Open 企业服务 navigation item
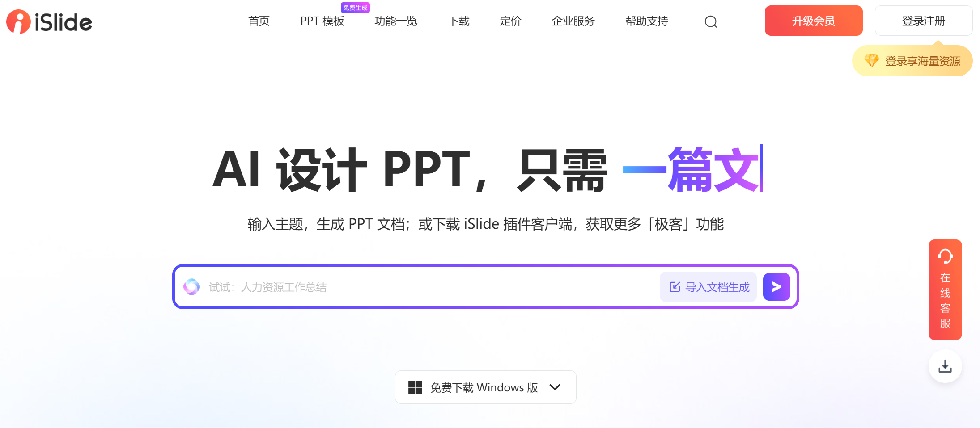 pos(573,21)
